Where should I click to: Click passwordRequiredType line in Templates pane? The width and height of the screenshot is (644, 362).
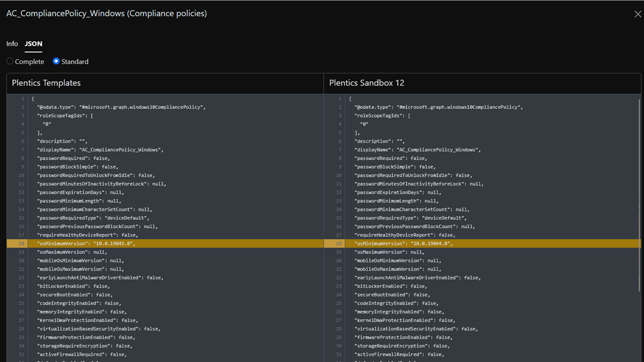93,218
